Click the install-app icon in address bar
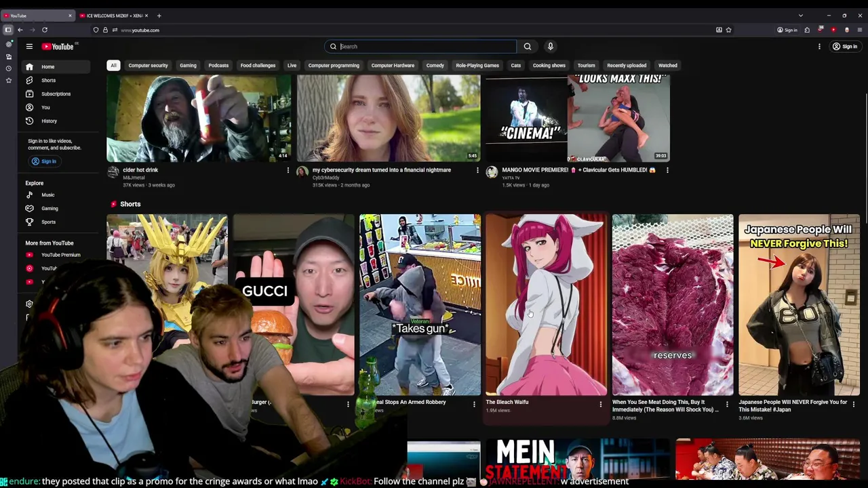Image resolution: width=868 pixels, height=488 pixels. pos(719,30)
